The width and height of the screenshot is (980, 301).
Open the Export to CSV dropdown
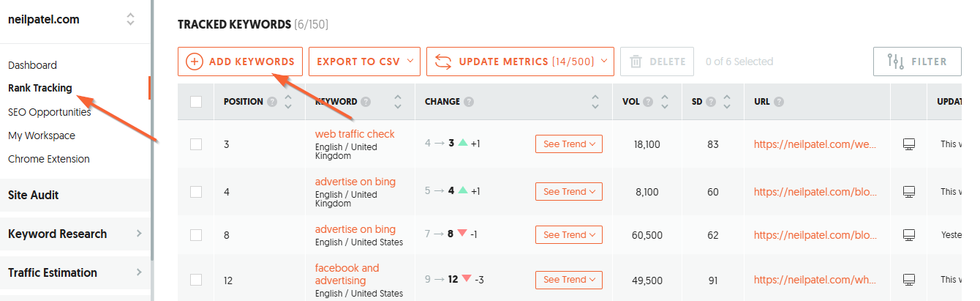tap(364, 62)
